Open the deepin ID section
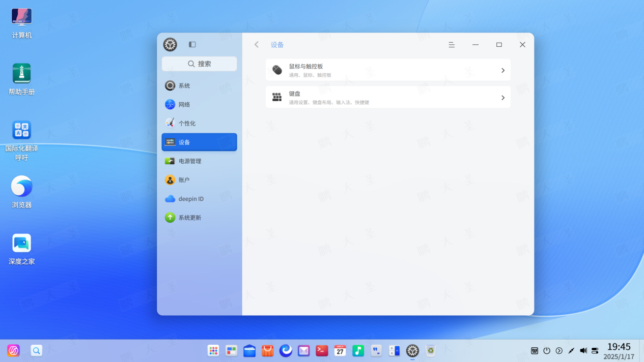The height and width of the screenshot is (362, 644). click(199, 198)
